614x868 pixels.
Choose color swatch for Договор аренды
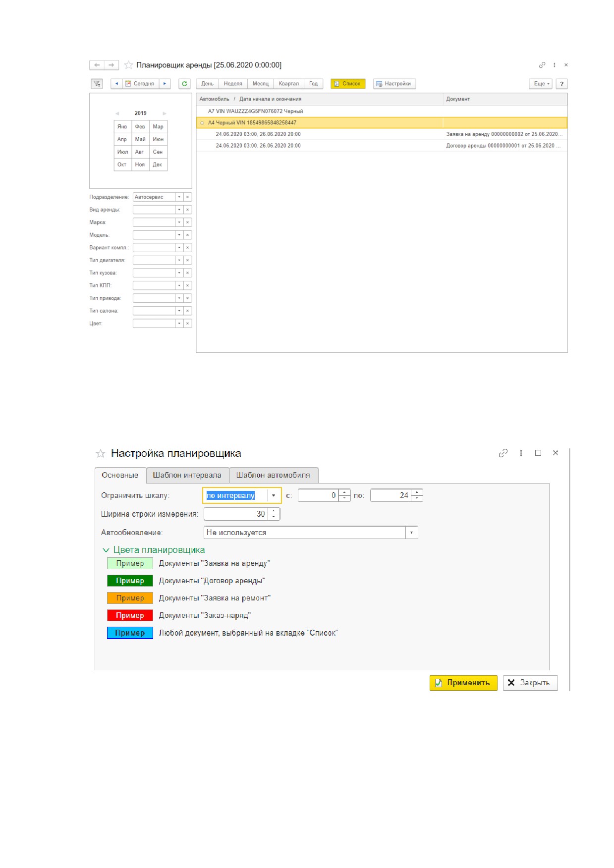130,581
